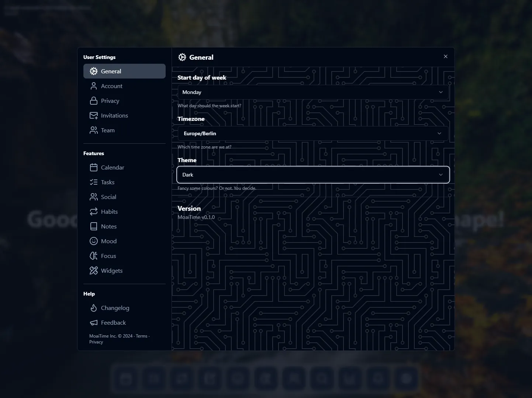Click the Privacy padlock icon

93,101
